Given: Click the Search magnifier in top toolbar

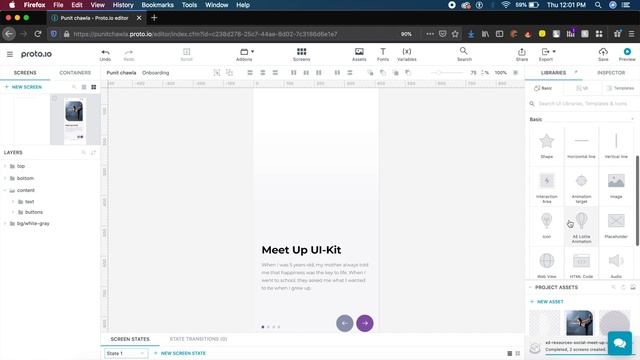Looking at the screenshot, I should click(x=463, y=51).
